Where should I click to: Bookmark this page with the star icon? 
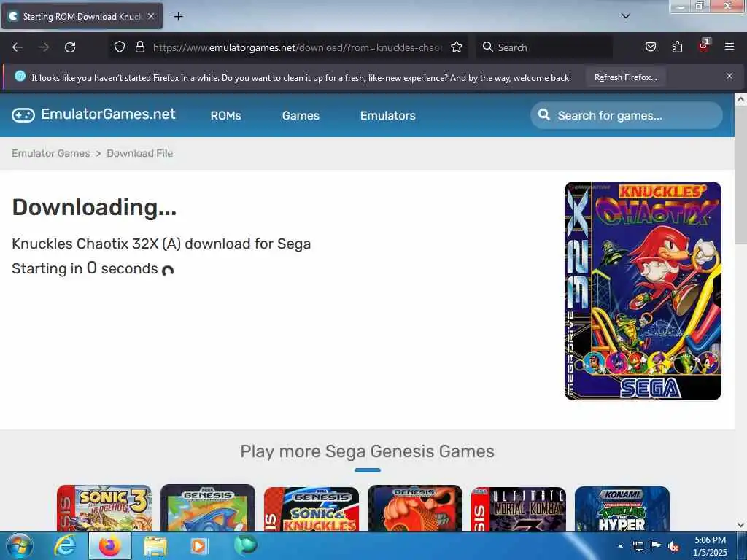point(457,47)
